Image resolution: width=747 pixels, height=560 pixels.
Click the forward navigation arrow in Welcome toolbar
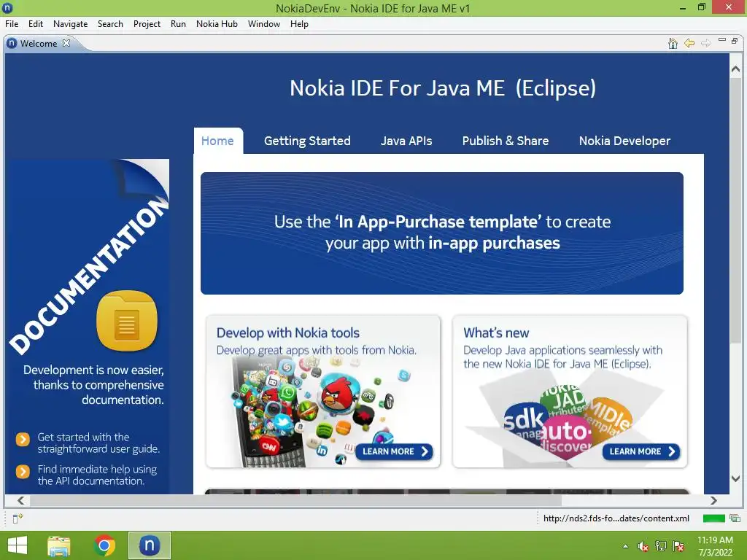[x=705, y=43]
